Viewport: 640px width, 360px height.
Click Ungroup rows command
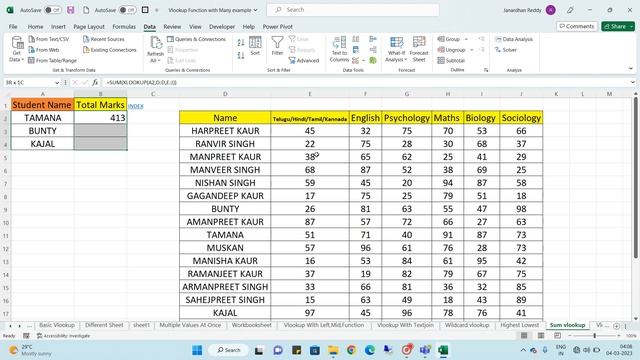(x=451, y=50)
